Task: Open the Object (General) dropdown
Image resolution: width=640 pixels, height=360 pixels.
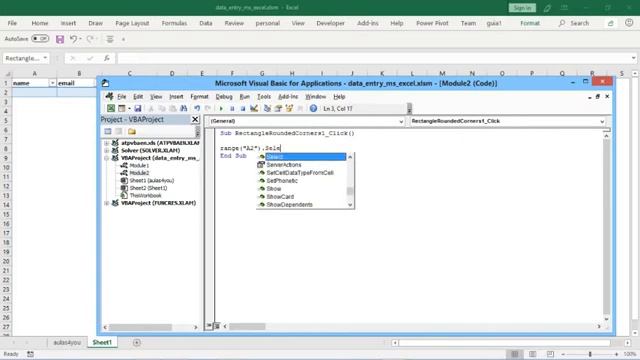Action: 401,121
